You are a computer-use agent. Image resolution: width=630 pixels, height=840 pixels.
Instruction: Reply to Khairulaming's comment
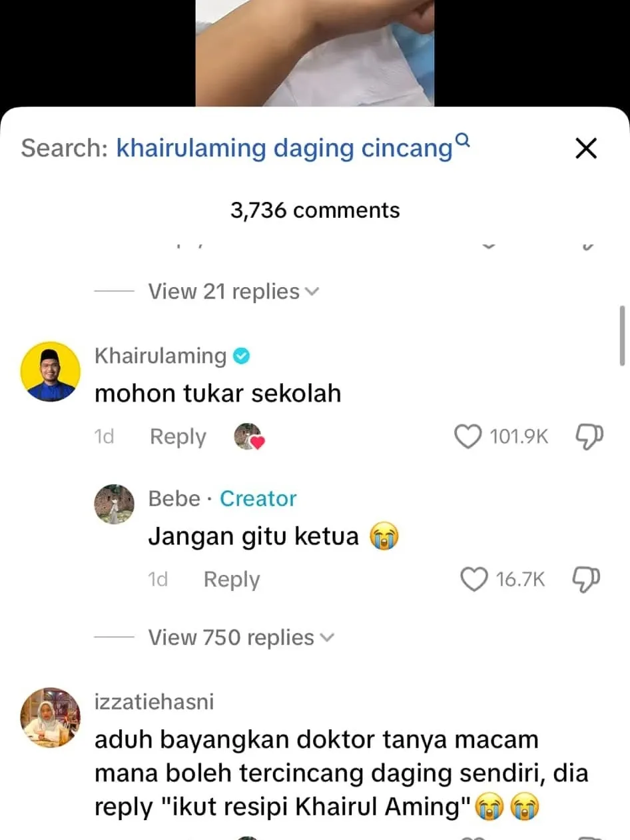click(x=178, y=437)
